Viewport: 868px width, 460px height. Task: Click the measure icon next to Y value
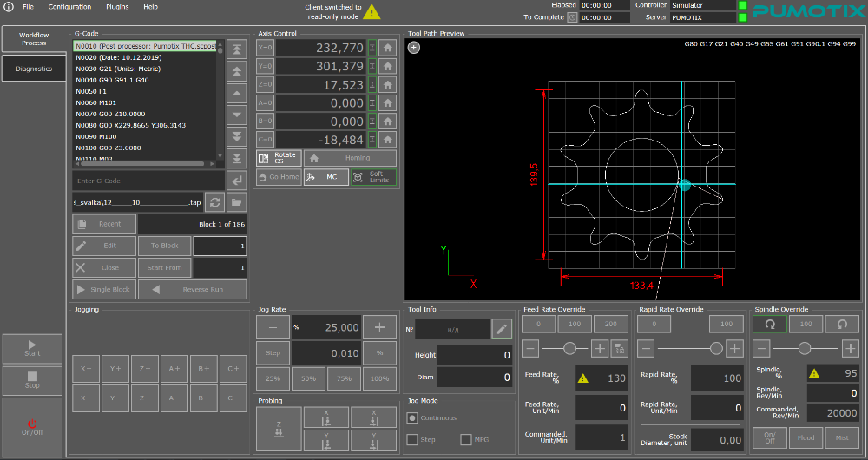pos(372,67)
